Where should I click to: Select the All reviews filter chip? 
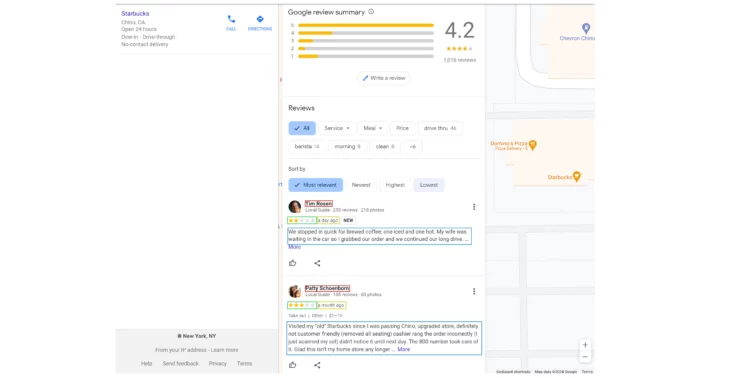tap(302, 128)
